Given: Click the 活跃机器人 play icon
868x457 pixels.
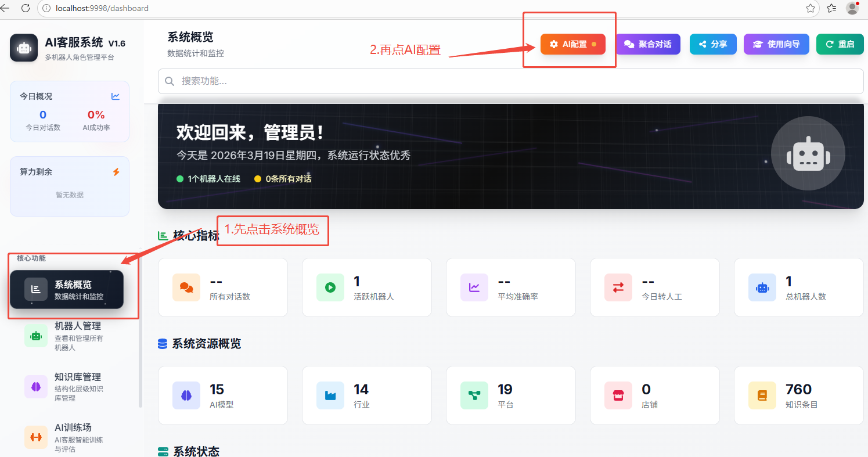Looking at the screenshot, I should (330, 287).
